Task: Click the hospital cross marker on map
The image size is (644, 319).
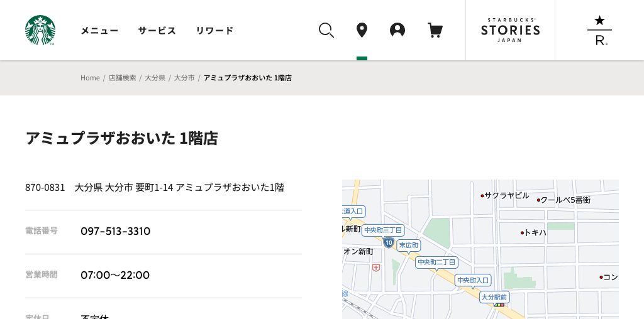Action: coord(376,268)
